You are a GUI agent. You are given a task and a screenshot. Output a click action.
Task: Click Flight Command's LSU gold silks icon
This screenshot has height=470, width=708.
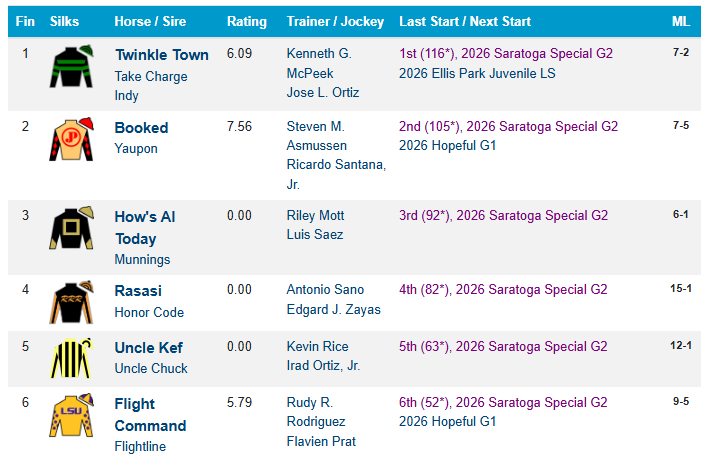click(71, 415)
